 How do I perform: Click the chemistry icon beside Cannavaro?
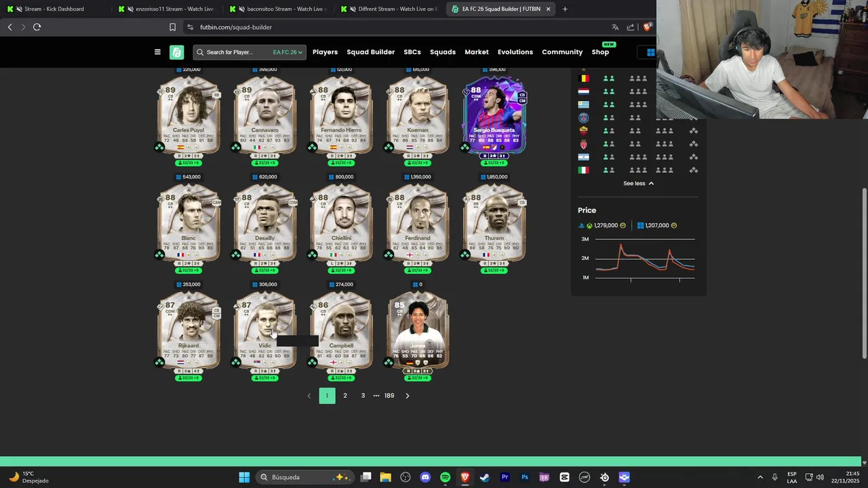coord(236,147)
